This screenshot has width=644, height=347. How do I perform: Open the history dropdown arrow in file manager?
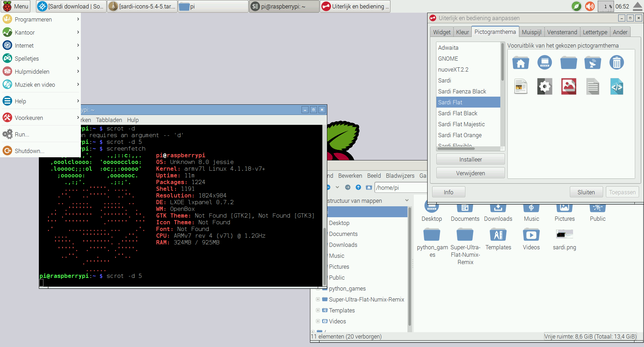pyautogui.click(x=337, y=187)
